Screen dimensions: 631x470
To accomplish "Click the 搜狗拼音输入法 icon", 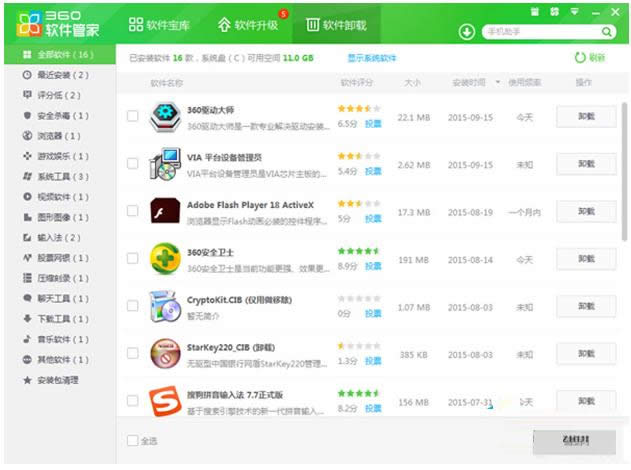I will click(x=163, y=401).
